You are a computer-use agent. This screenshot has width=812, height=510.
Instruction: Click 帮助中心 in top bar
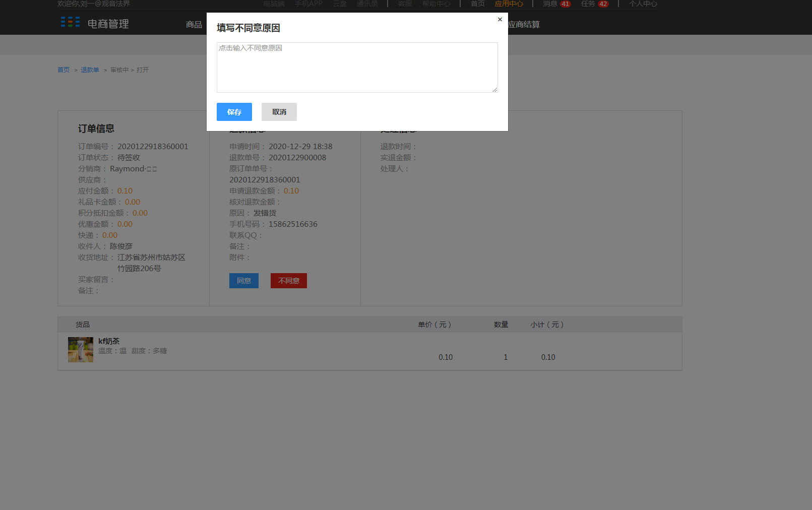(436, 4)
